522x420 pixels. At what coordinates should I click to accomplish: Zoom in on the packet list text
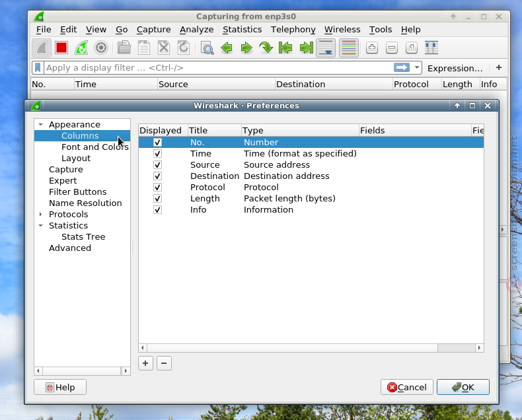(x=372, y=48)
